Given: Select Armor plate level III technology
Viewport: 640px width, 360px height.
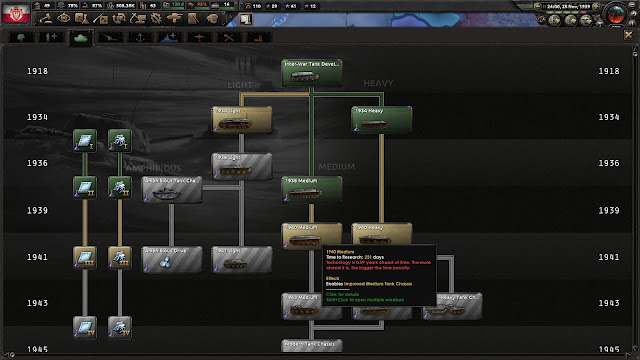Looking at the screenshot, I should 85,258.
